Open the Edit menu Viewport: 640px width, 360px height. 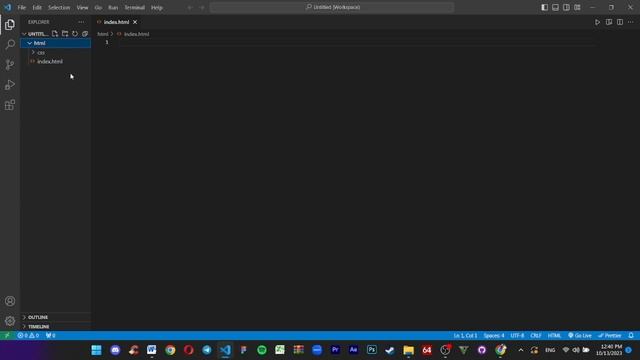tap(37, 7)
